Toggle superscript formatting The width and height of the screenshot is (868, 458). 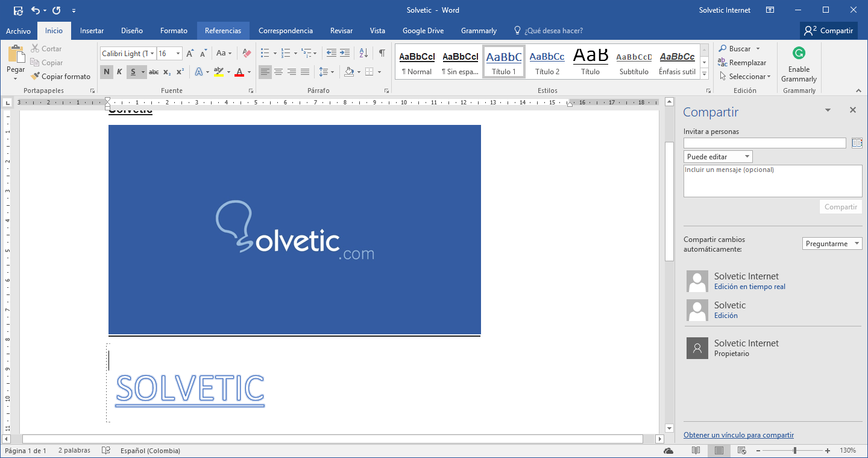(x=180, y=72)
